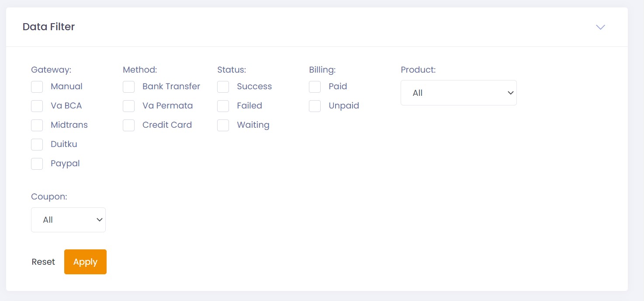Select the Duitku gateway checkbox

pyautogui.click(x=37, y=144)
